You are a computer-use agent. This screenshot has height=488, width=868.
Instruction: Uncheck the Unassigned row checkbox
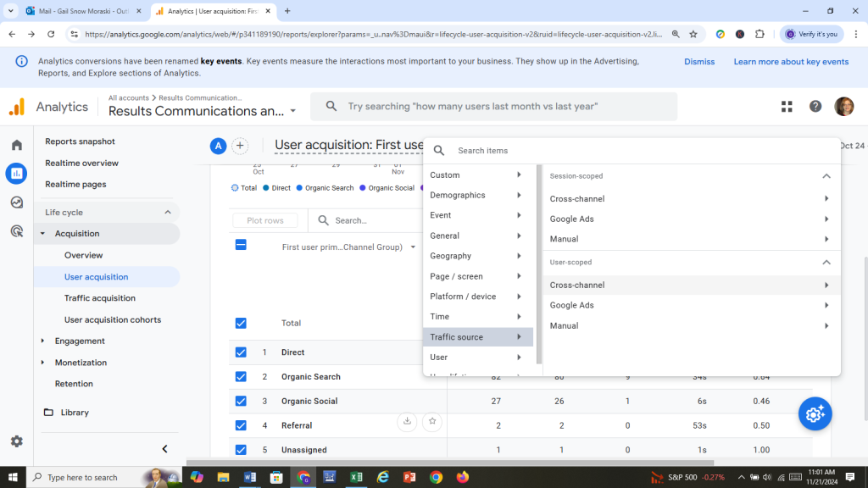(x=241, y=449)
